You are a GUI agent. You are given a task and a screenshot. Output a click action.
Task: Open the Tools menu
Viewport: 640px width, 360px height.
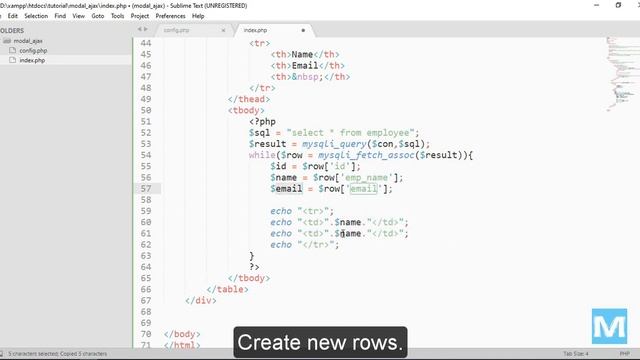118,16
